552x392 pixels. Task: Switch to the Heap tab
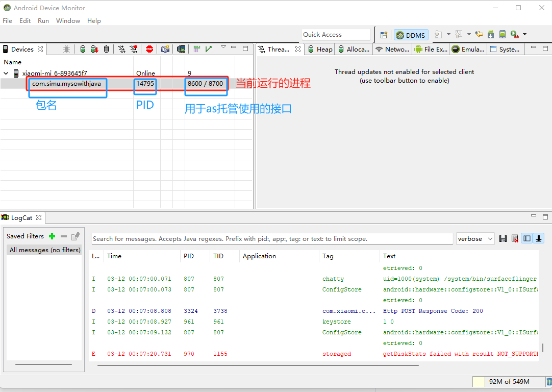[x=320, y=50]
